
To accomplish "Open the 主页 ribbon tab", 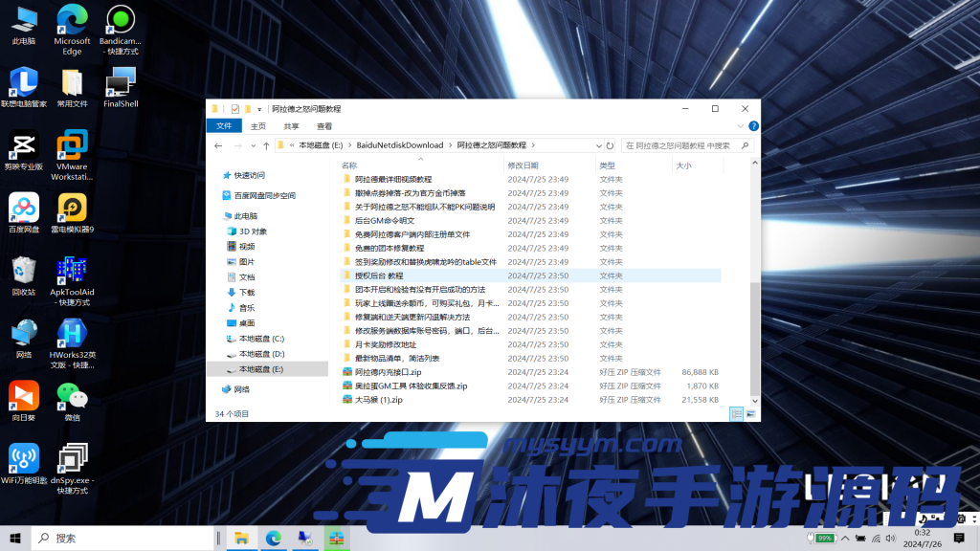I will tap(256, 127).
